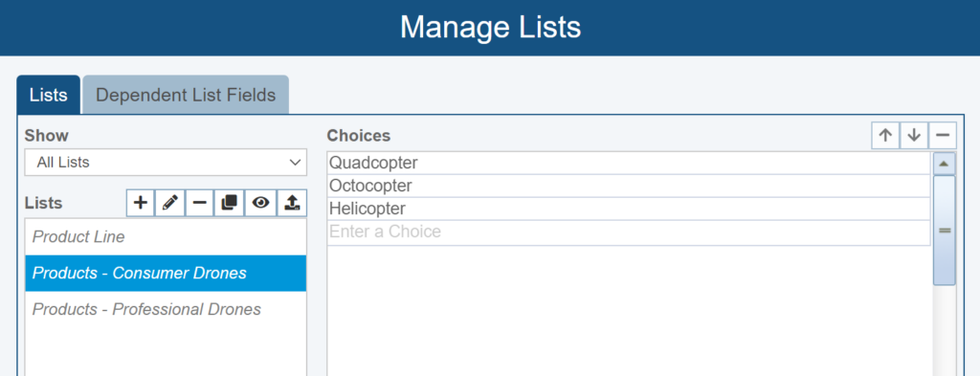The image size is (980, 376).
Task: Click the Octocopter choice field
Action: point(628,187)
